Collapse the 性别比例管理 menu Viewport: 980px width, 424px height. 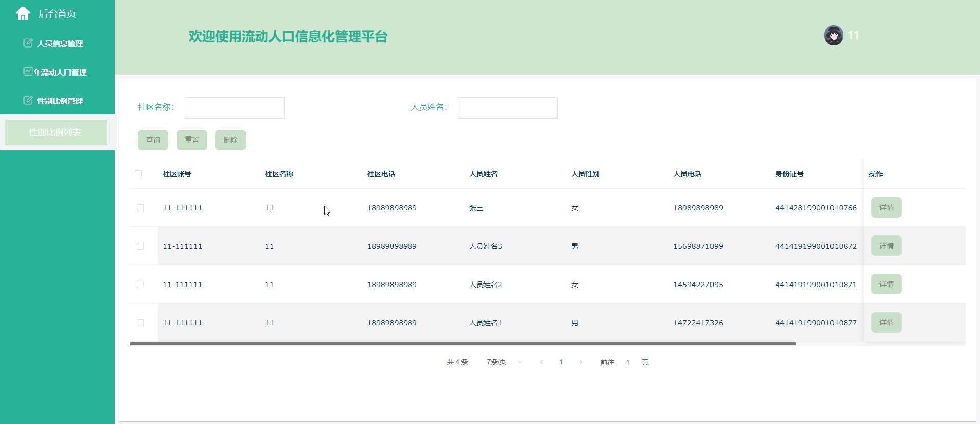(60, 101)
